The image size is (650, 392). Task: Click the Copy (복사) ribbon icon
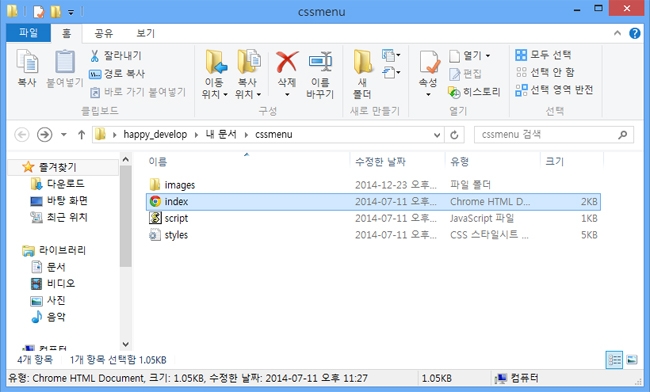point(27,61)
